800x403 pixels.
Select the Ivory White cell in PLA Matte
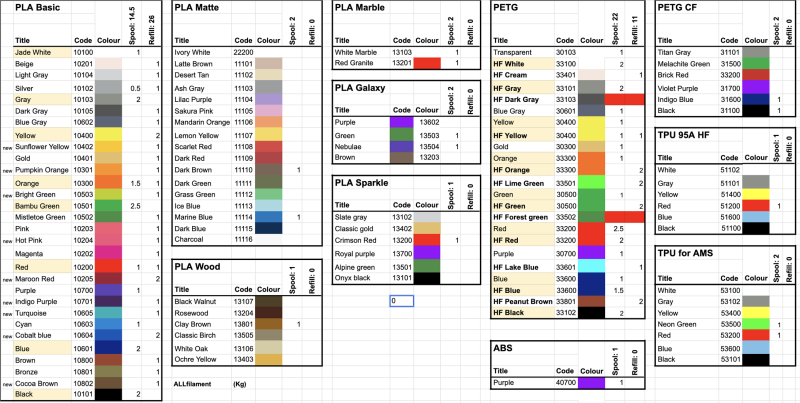click(203, 52)
